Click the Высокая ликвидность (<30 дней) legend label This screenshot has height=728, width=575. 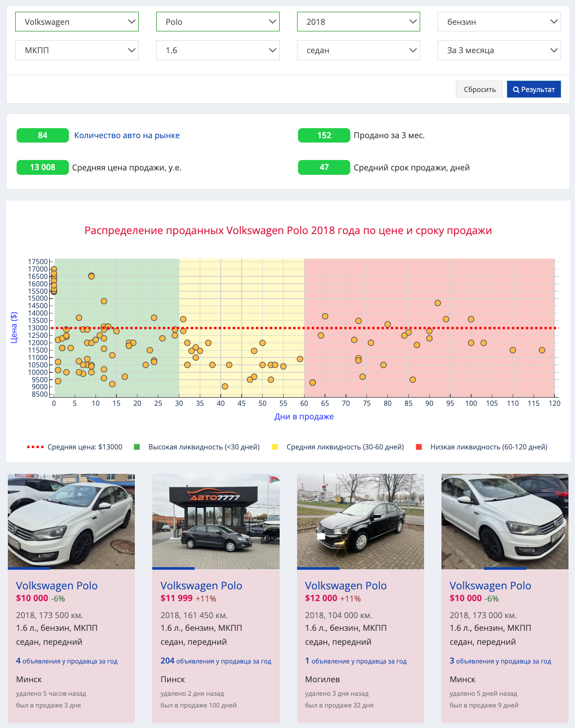coord(204,447)
